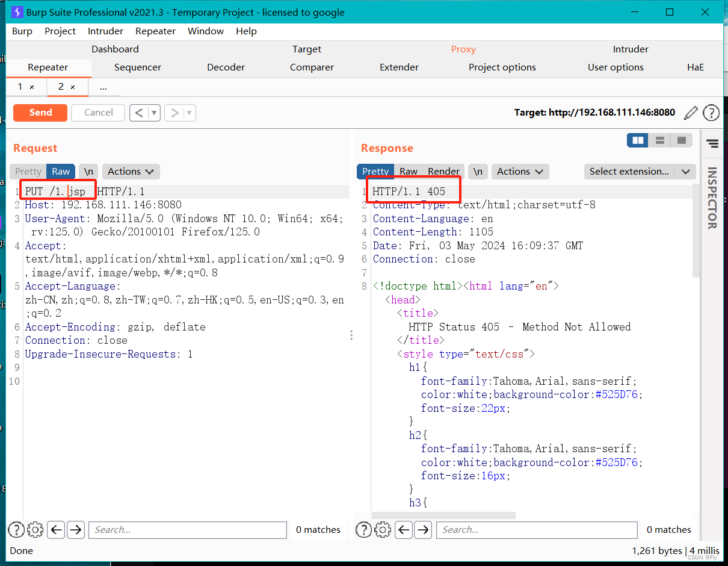Focus the request search input field
The width and height of the screenshot is (728, 566).
click(x=188, y=530)
